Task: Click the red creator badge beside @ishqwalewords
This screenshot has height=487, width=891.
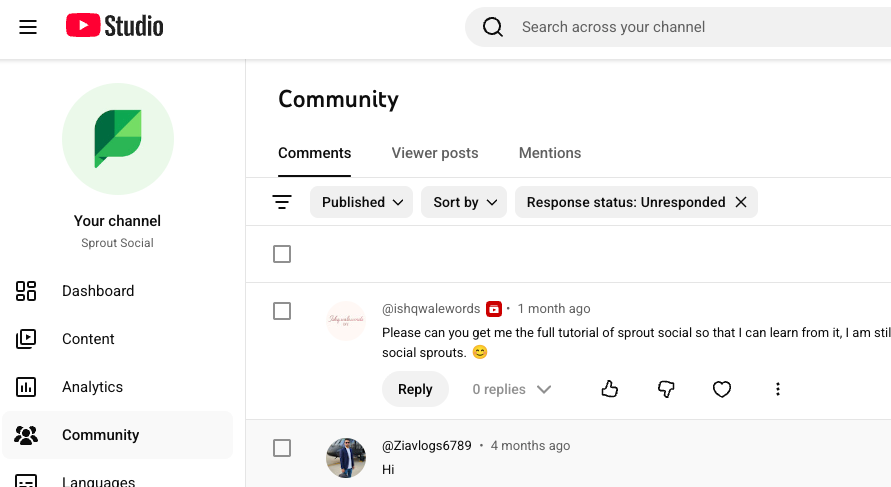Action: coord(494,309)
